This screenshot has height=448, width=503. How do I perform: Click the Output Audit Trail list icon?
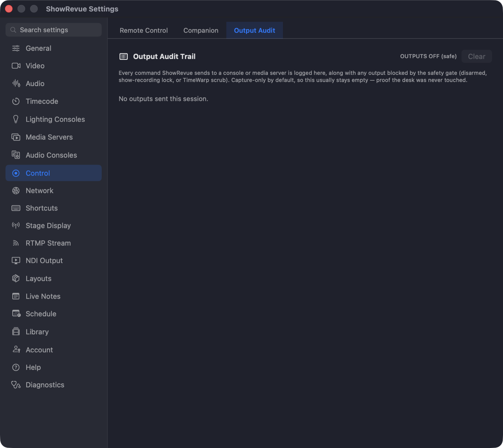tap(124, 57)
